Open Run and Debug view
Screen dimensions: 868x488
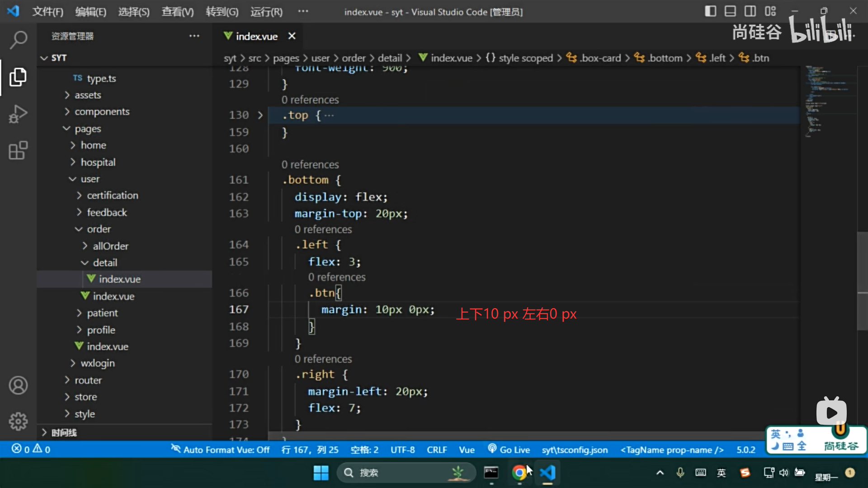pos(18,114)
